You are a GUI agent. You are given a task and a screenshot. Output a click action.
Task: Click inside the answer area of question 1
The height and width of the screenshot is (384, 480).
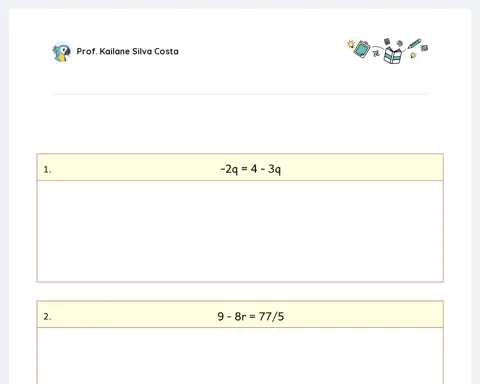240,231
